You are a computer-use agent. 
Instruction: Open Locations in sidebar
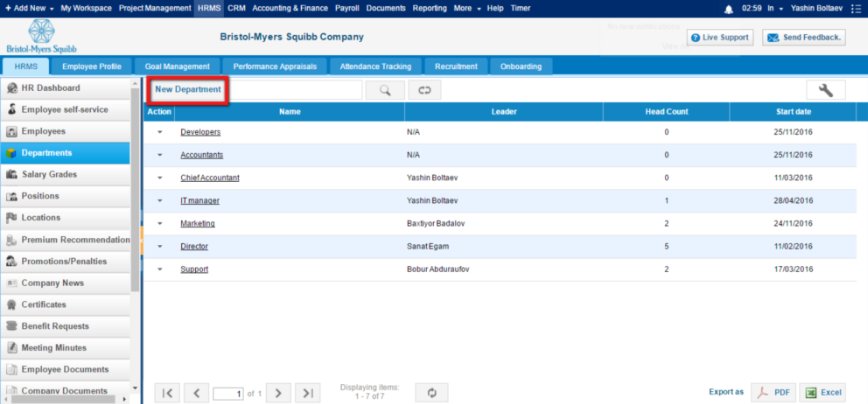[x=65, y=218]
